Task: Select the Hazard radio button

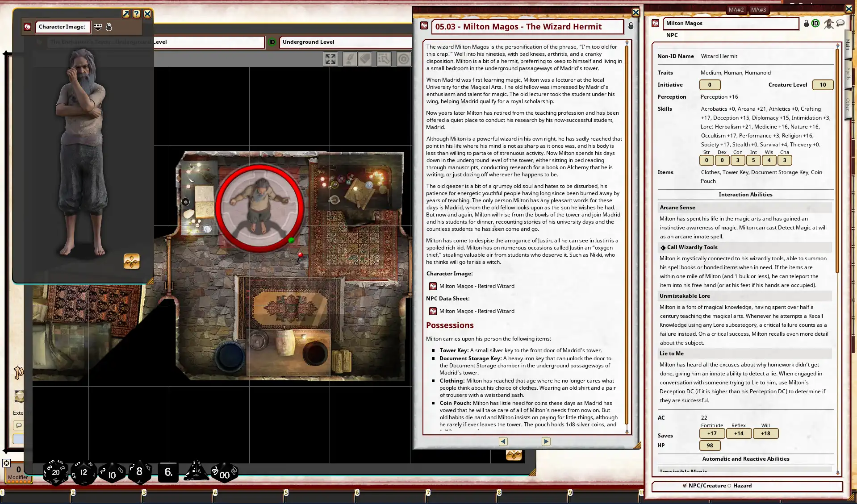Action: click(730, 486)
